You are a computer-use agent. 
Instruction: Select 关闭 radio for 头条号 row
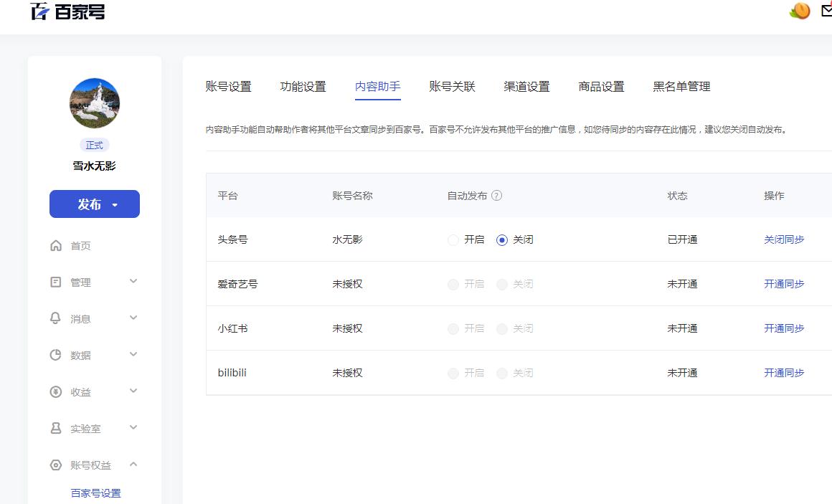(502, 239)
